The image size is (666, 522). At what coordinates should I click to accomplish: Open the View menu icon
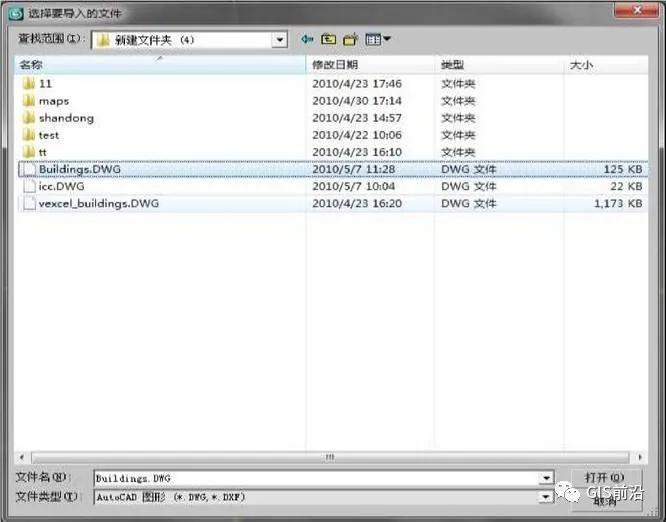click(x=377, y=40)
